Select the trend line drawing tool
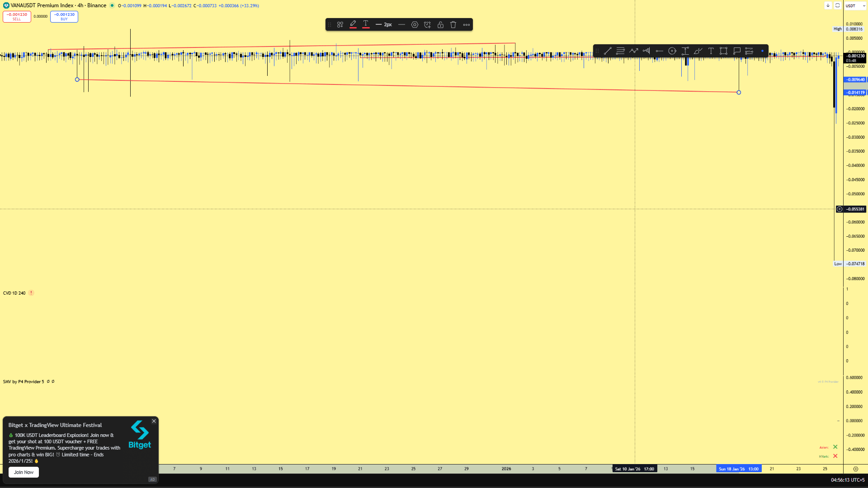The height and width of the screenshot is (488, 868). (x=608, y=51)
